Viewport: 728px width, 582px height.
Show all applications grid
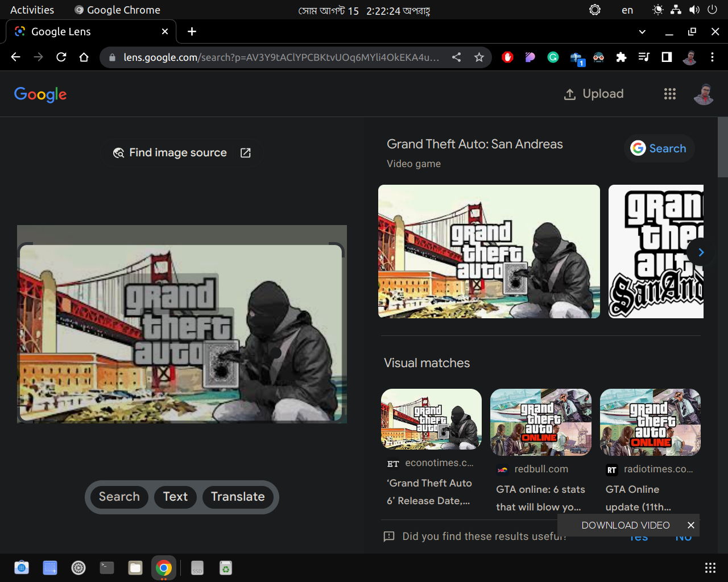710,567
